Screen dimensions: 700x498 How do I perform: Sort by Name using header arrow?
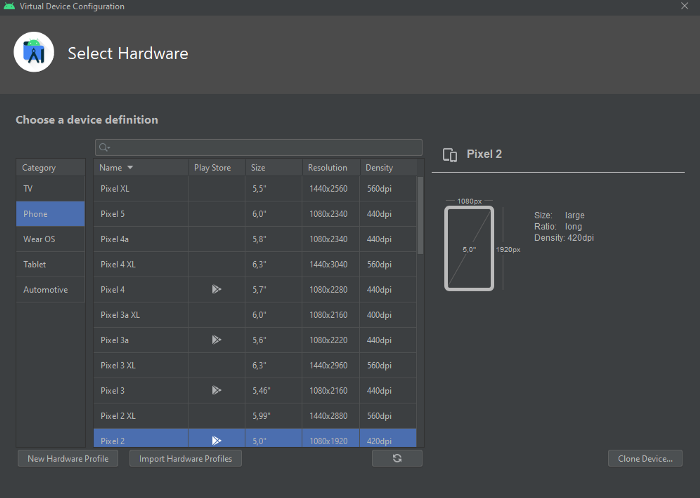pos(130,168)
